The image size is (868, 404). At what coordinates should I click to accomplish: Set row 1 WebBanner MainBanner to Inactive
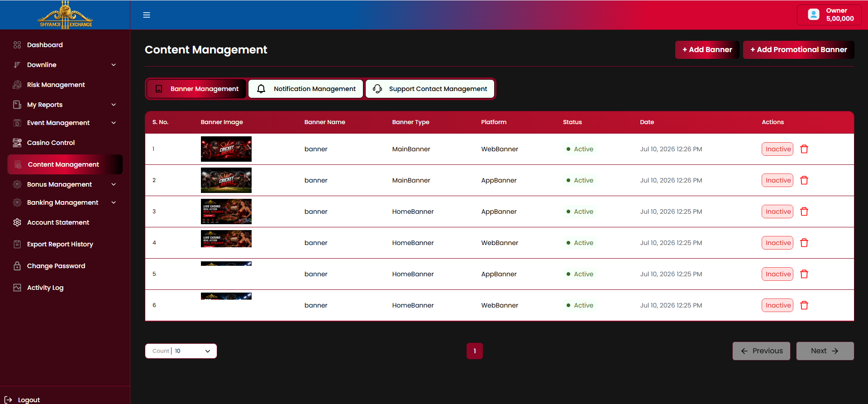(x=777, y=149)
